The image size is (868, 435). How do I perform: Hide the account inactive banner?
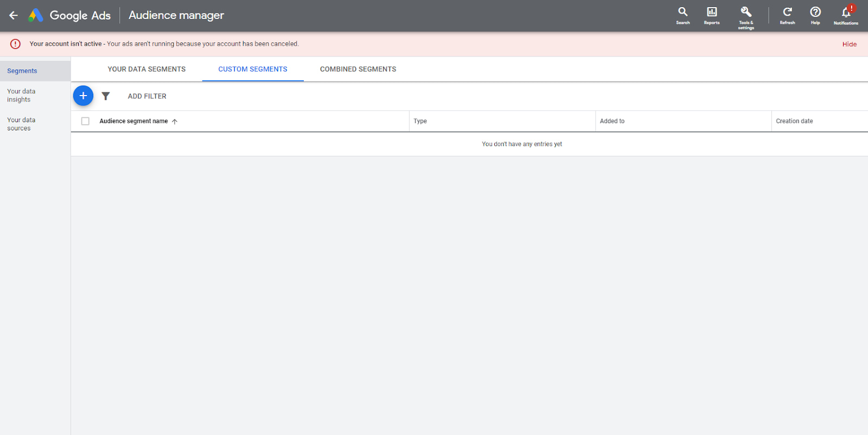pyautogui.click(x=849, y=45)
